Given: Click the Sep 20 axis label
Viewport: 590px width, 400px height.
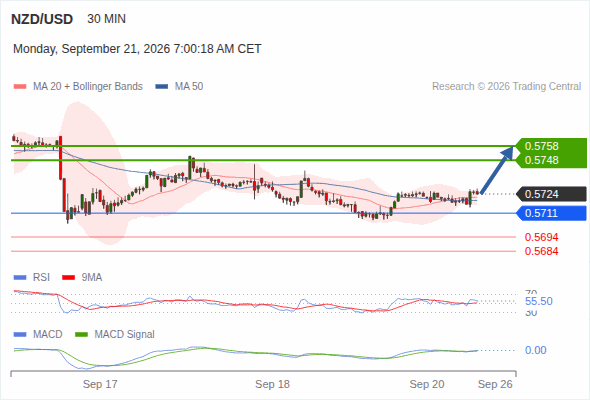Looking at the screenshot, I should (x=427, y=384).
